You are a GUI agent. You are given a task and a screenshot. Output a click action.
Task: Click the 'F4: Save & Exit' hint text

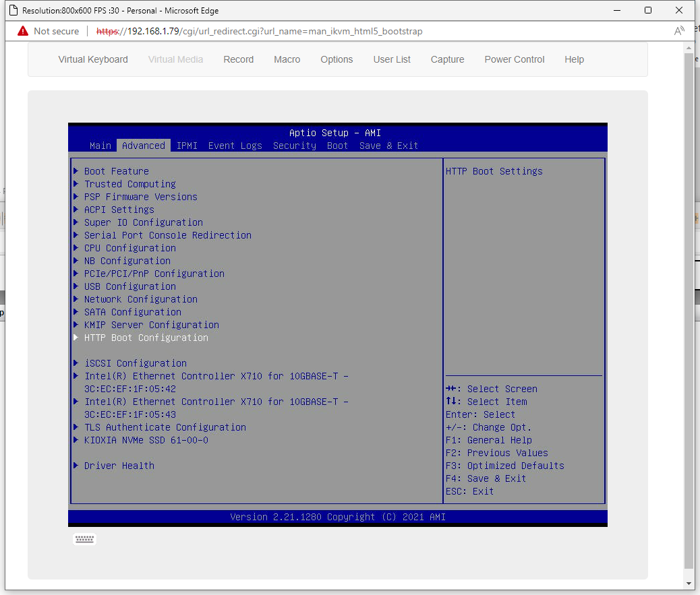click(486, 478)
